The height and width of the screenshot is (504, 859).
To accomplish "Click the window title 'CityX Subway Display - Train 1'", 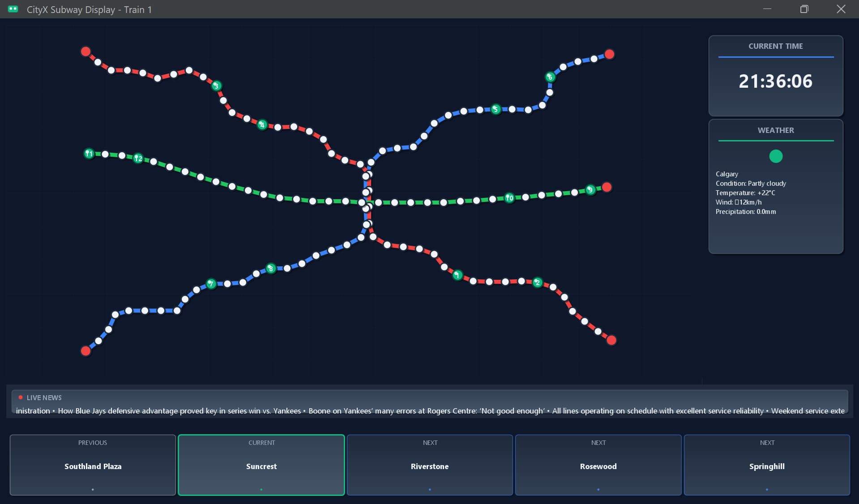I will point(89,9).
